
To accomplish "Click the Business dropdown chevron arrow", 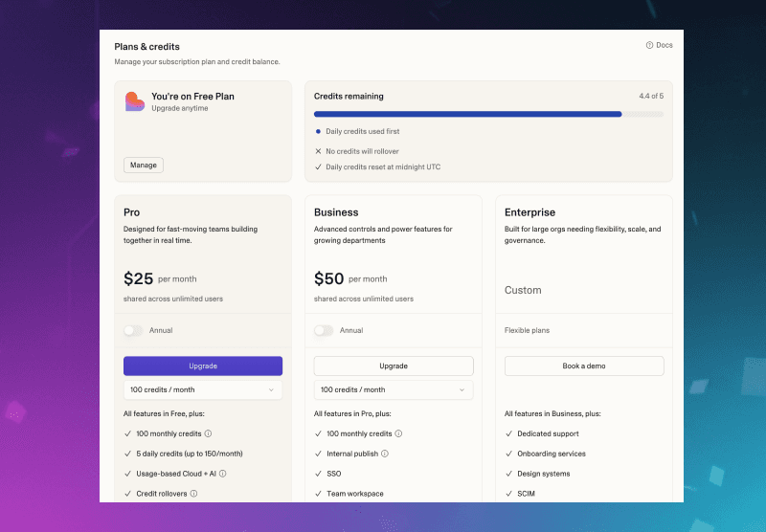I will [x=462, y=390].
